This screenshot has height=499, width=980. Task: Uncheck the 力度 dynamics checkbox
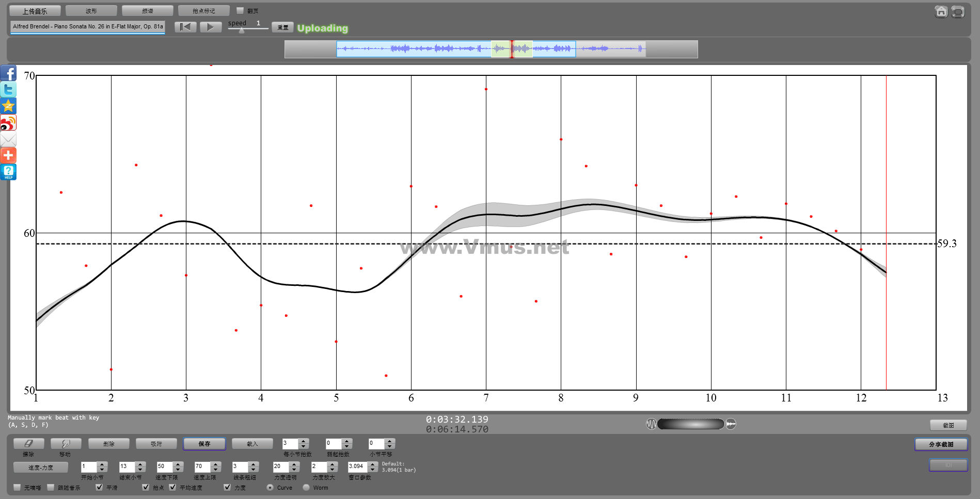[227, 487]
